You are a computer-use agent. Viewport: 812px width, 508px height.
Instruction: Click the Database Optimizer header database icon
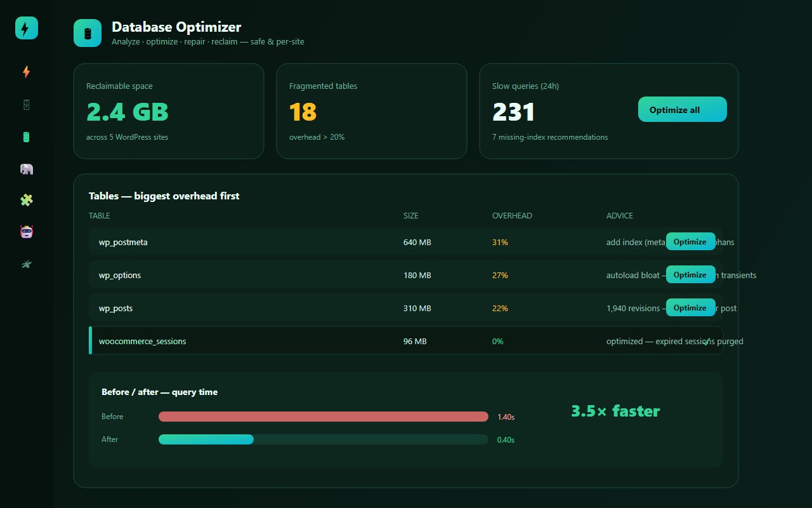tap(88, 33)
